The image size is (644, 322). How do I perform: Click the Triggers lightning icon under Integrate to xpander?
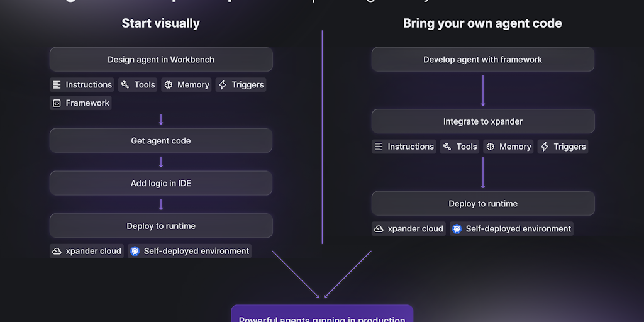coord(545,147)
